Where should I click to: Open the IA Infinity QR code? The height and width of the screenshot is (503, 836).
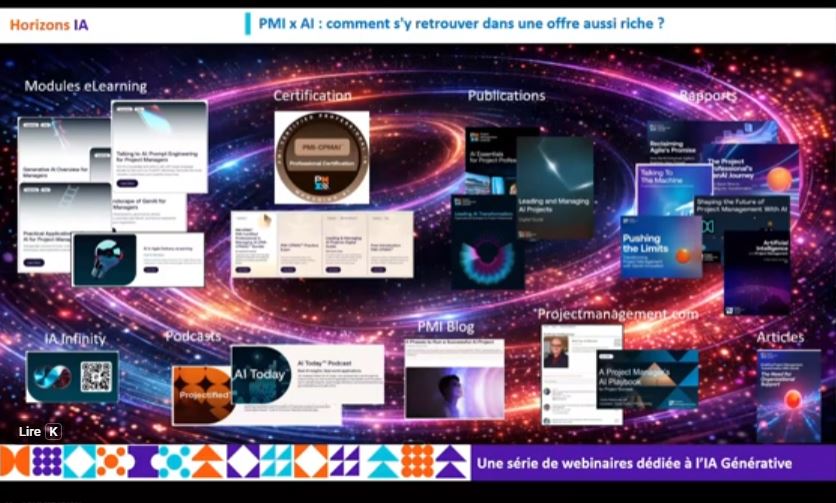click(x=97, y=377)
